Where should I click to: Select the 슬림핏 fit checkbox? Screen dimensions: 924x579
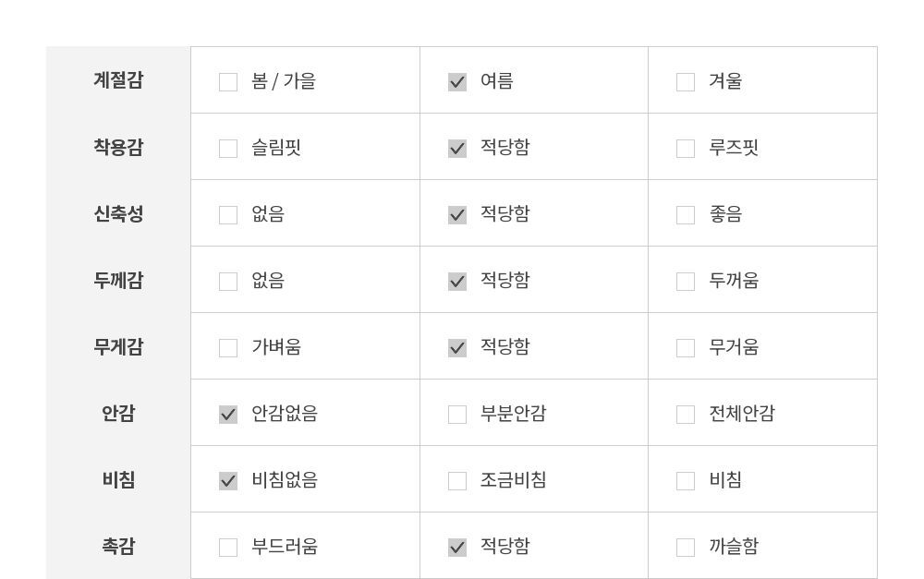[x=228, y=149]
